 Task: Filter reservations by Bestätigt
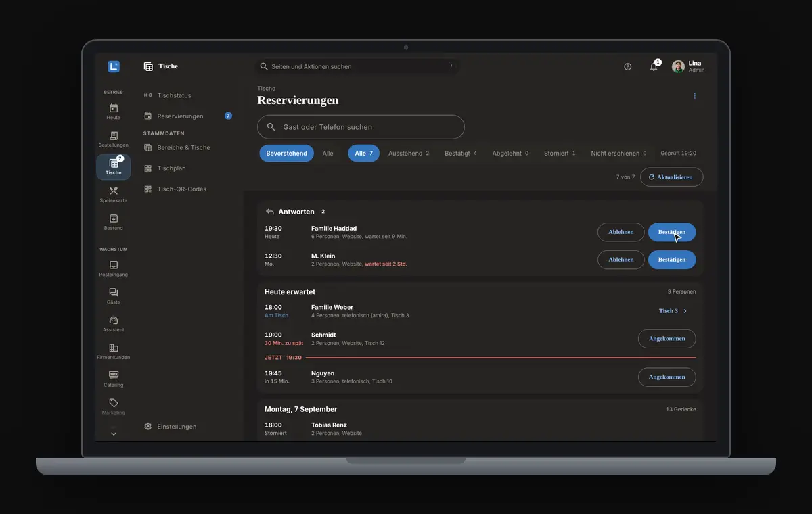(461, 154)
